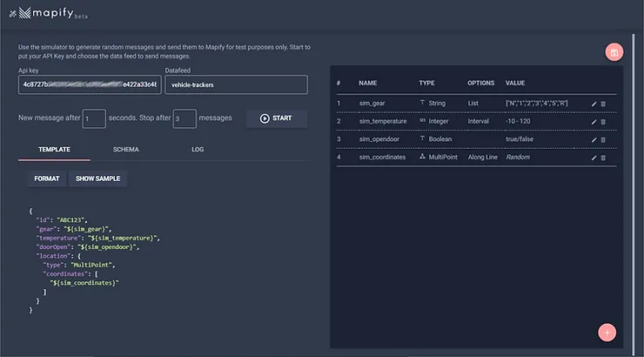644x357 pixels.
Task: Click the ${sim_temperature} template line
Action: [x=97, y=239]
